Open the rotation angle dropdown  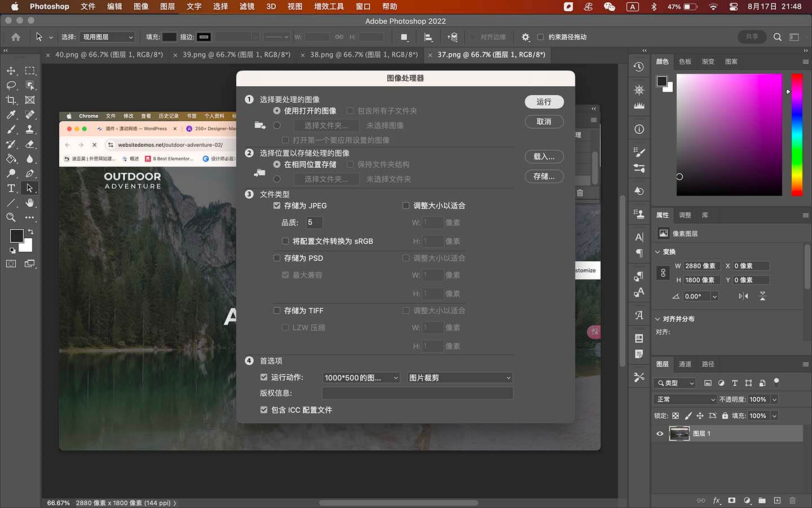714,296
